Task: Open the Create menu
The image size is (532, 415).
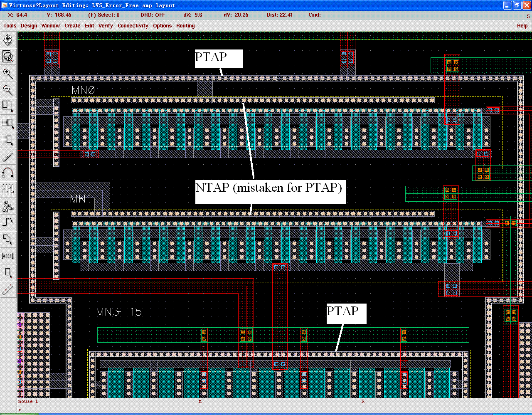Action: tap(72, 25)
